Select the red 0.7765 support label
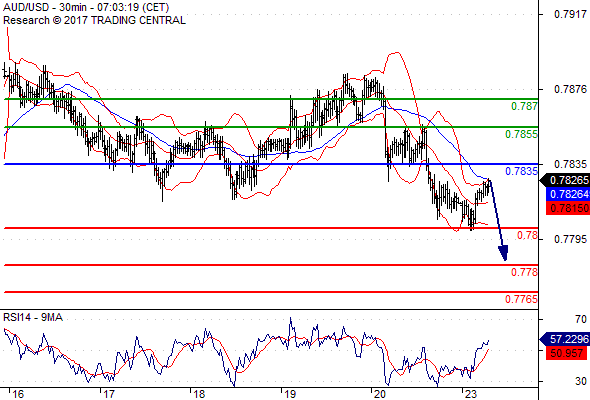This screenshot has height=400, width=590. [521, 299]
